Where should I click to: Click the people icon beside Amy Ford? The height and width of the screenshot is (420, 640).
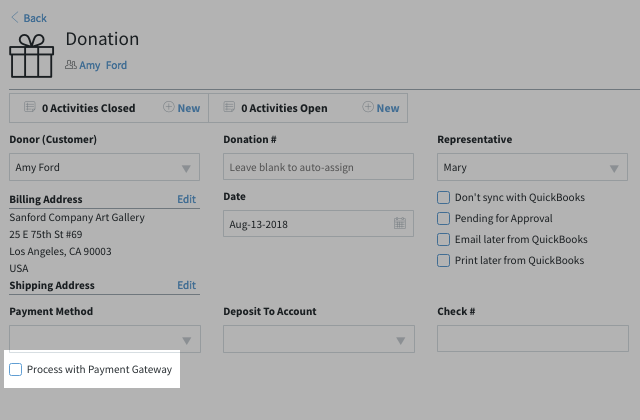coord(71,64)
